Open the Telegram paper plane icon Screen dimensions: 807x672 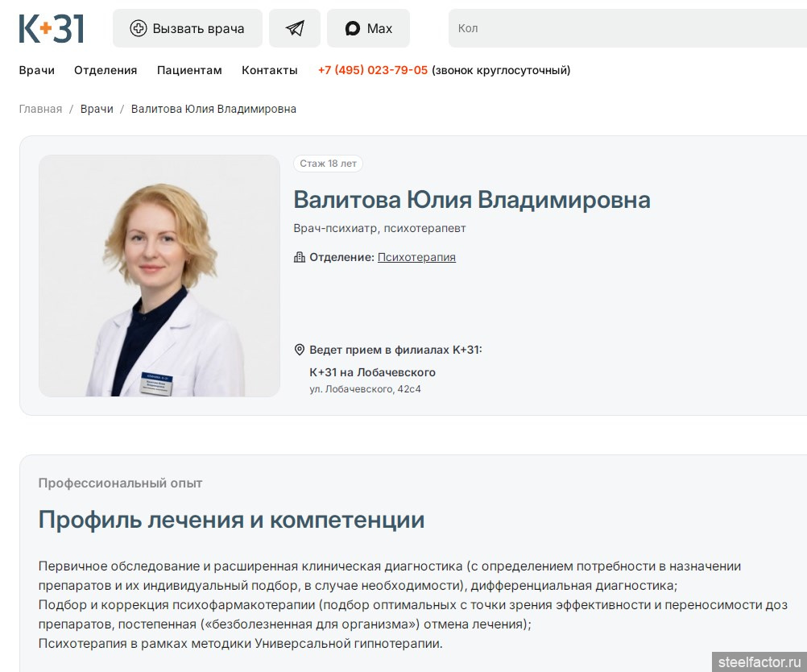295,28
